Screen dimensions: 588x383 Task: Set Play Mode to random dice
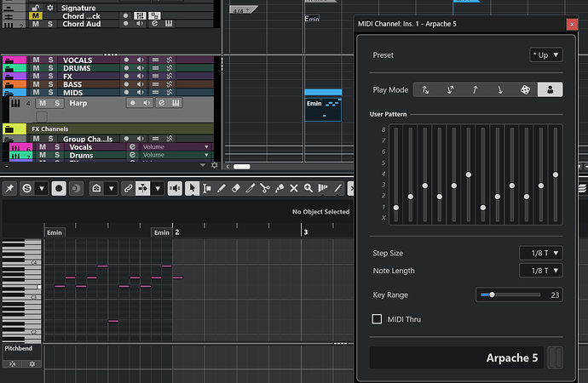tap(526, 89)
